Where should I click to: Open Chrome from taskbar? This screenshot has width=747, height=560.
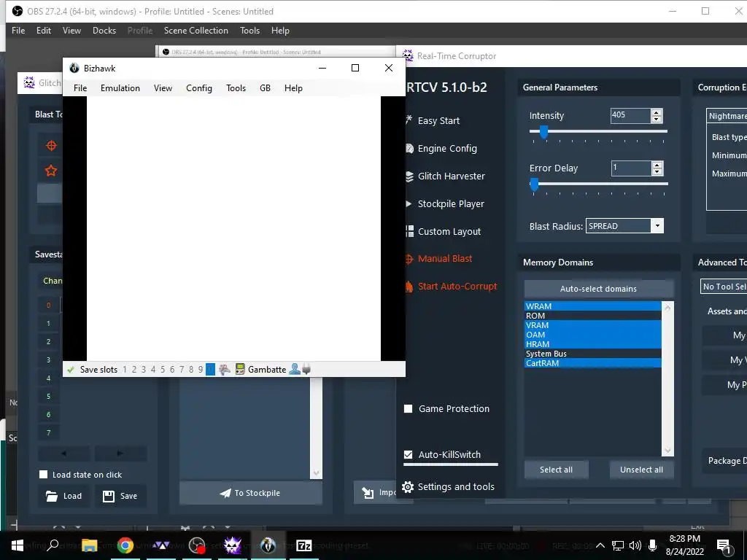tap(125, 545)
